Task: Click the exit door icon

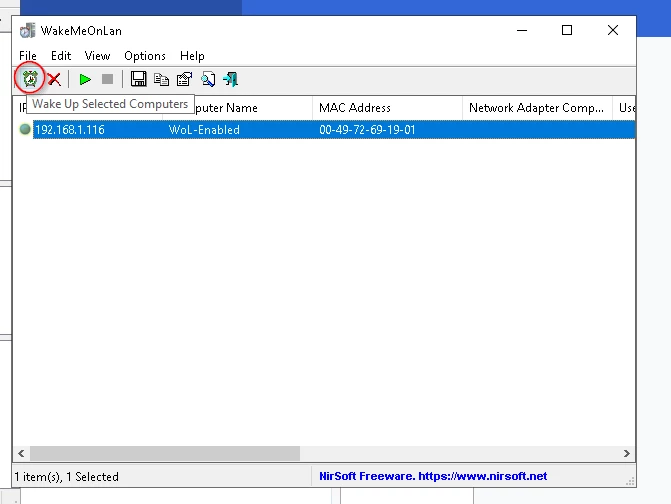Action: (x=231, y=79)
